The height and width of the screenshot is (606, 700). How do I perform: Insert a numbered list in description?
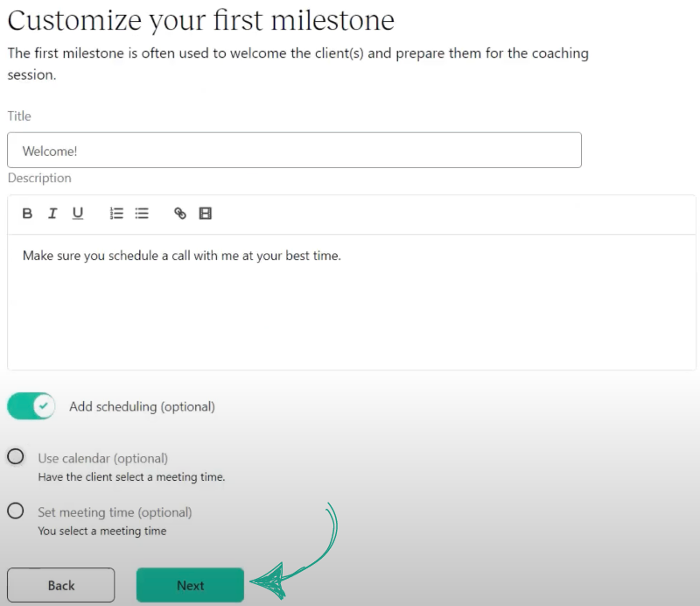116,214
